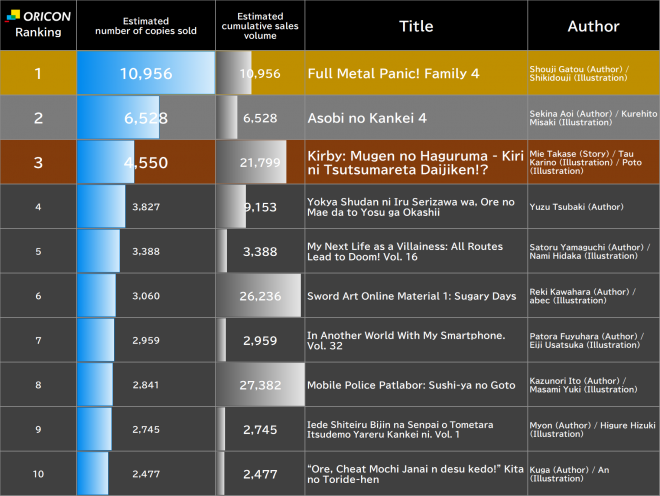Click the rank 6 number cell
The height and width of the screenshot is (496, 660).
point(38,296)
